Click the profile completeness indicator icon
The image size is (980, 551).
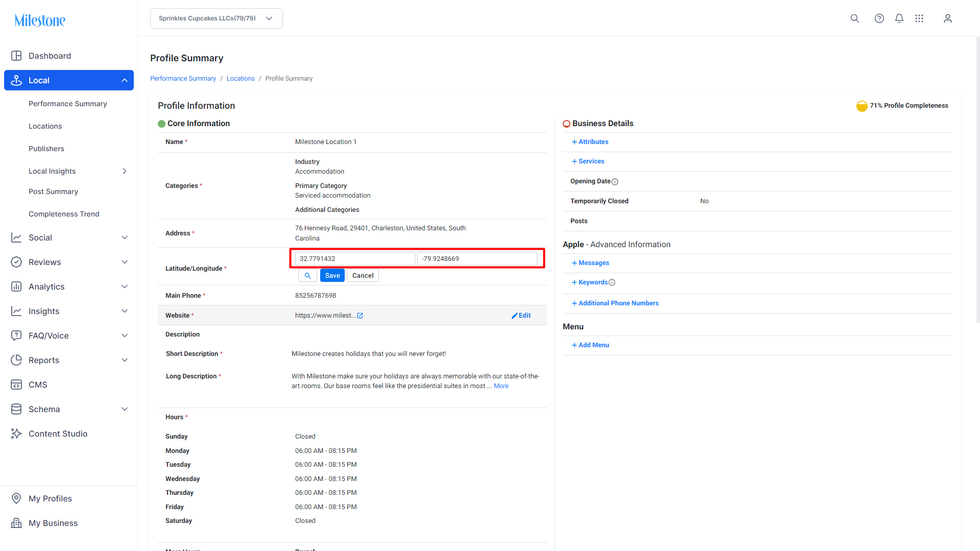tap(862, 106)
